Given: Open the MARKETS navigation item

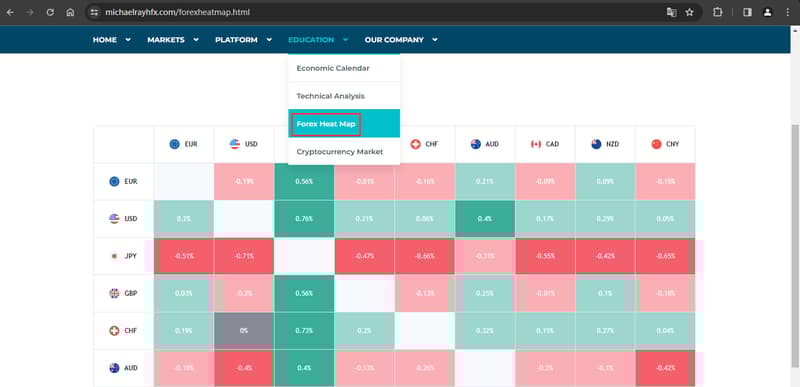Looking at the screenshot, I should [166, 40].
